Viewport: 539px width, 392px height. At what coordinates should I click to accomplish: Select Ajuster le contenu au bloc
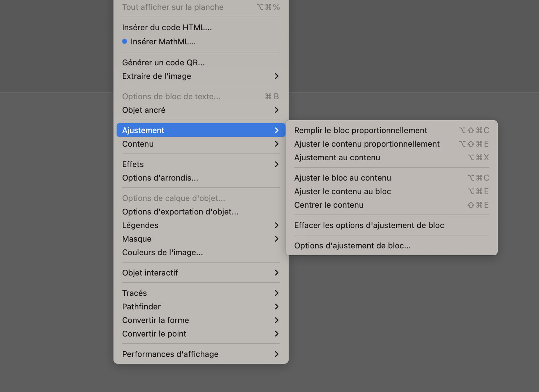tap(342, 191)
